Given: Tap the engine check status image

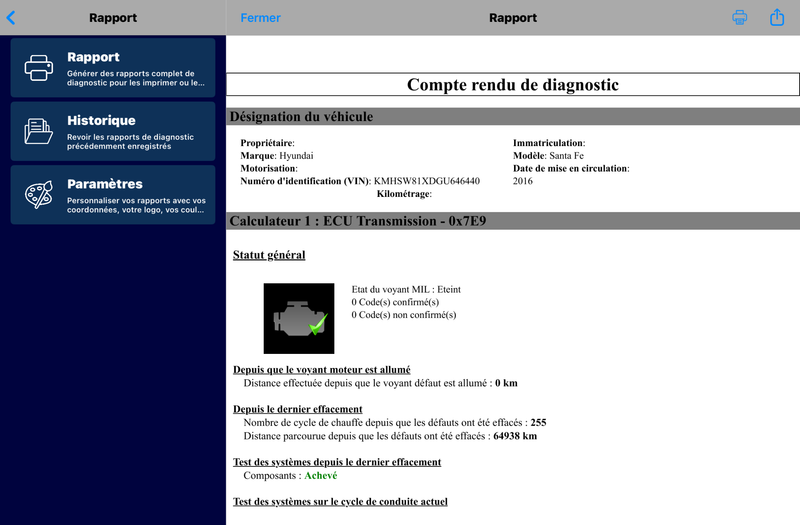Looking at the screenshot, I should 299,318.
